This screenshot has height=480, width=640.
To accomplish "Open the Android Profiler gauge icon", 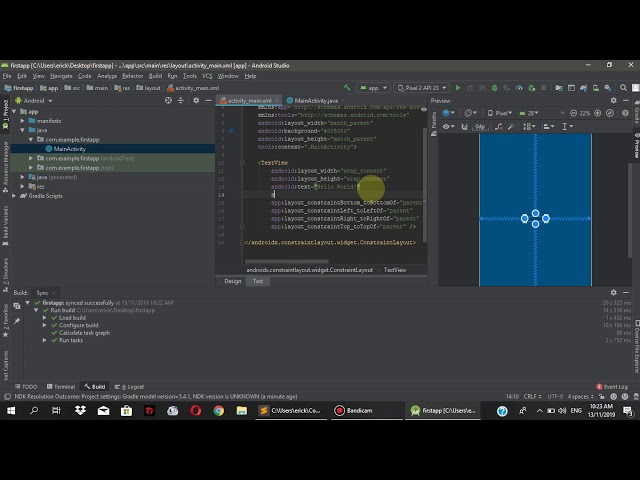I will point(519,88).
